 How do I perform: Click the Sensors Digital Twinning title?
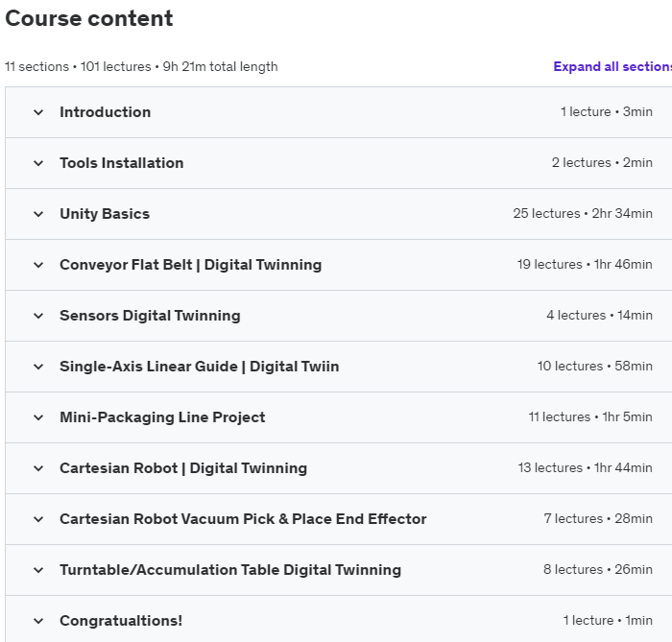pyautogui.click(x=150, y=316)
